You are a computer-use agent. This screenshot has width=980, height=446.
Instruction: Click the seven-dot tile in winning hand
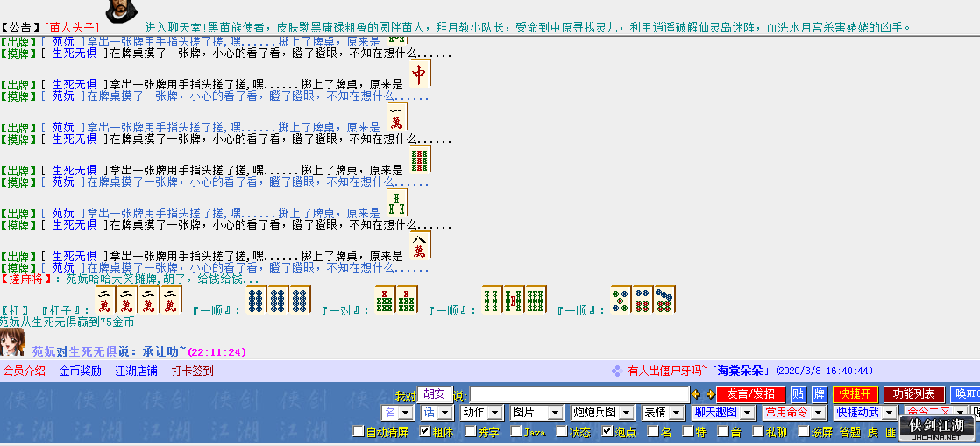coord(665,299)
